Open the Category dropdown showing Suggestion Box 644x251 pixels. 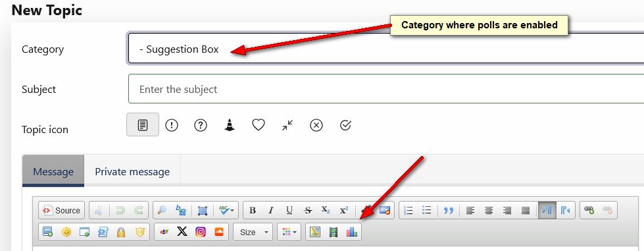(x=386, y=49)
